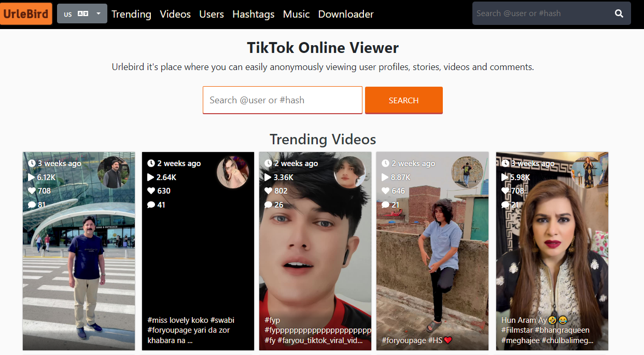Open the avatar on the 2.64K views video
644x355 pixels.
233,172
